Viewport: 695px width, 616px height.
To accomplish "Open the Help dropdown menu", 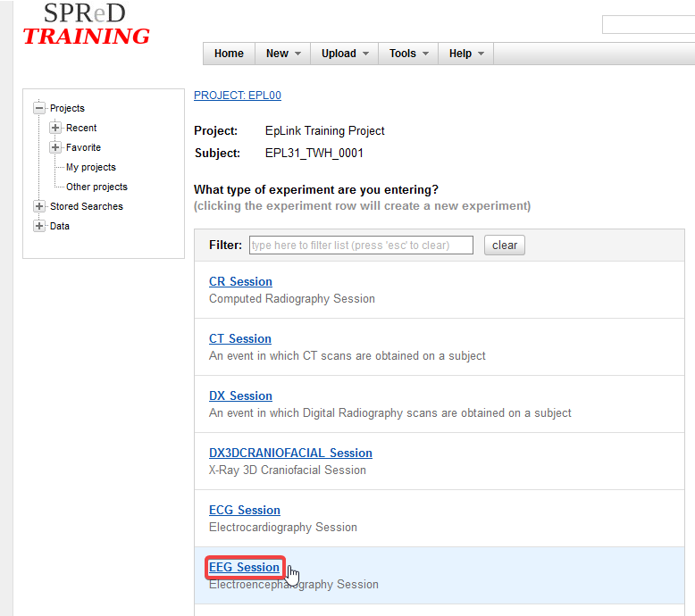I will (466, 54).
